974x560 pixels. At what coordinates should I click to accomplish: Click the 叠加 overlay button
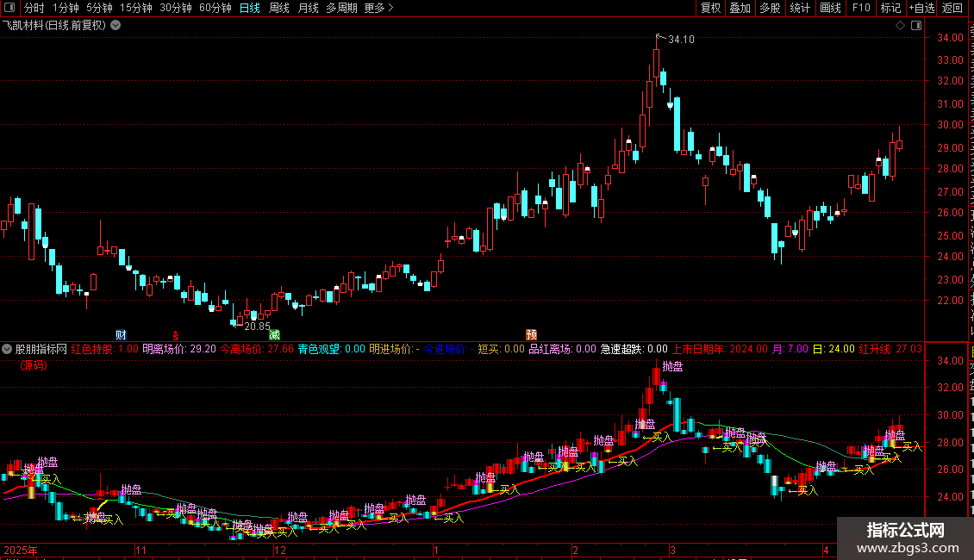pos(740,8)
